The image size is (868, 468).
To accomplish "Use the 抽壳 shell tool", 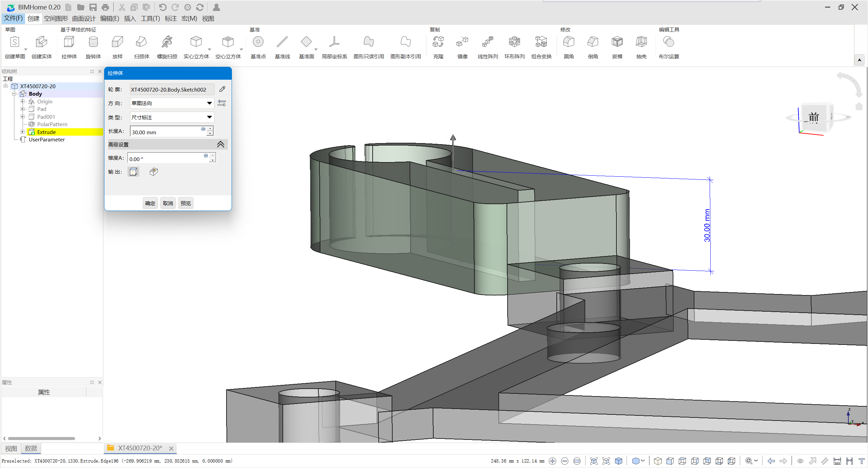I will coord(641,47).
